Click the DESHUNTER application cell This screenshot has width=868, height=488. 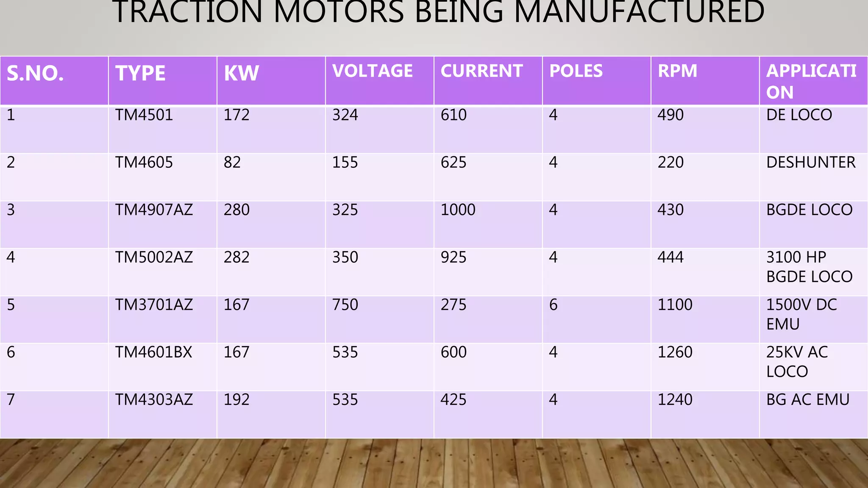[x=810, y=163]
